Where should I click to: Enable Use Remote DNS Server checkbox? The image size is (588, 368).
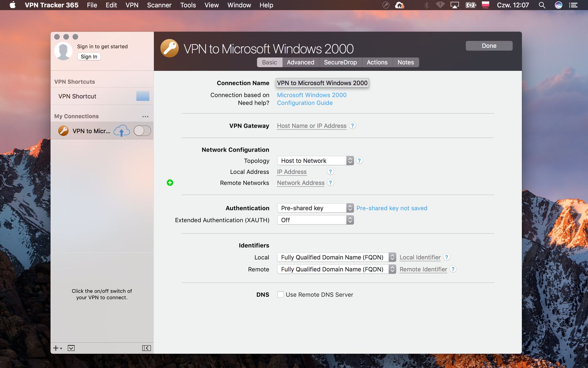(x=281, y=294)
